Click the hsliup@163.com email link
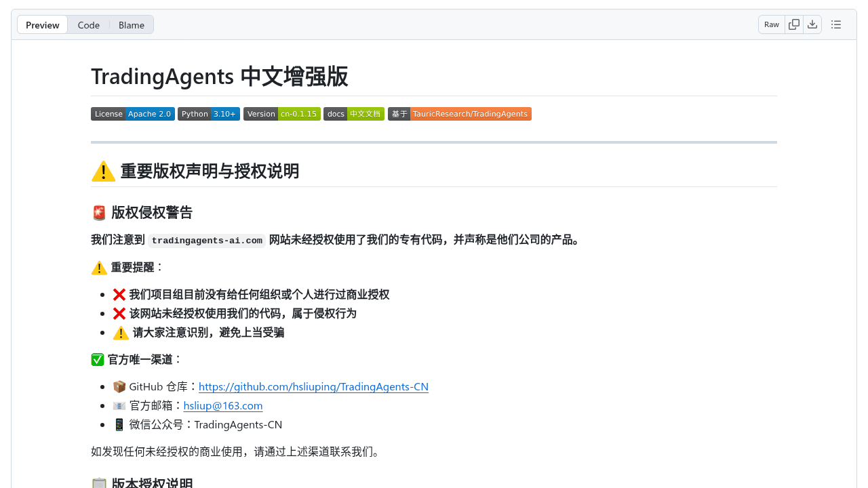 click(x=223, y=405)
